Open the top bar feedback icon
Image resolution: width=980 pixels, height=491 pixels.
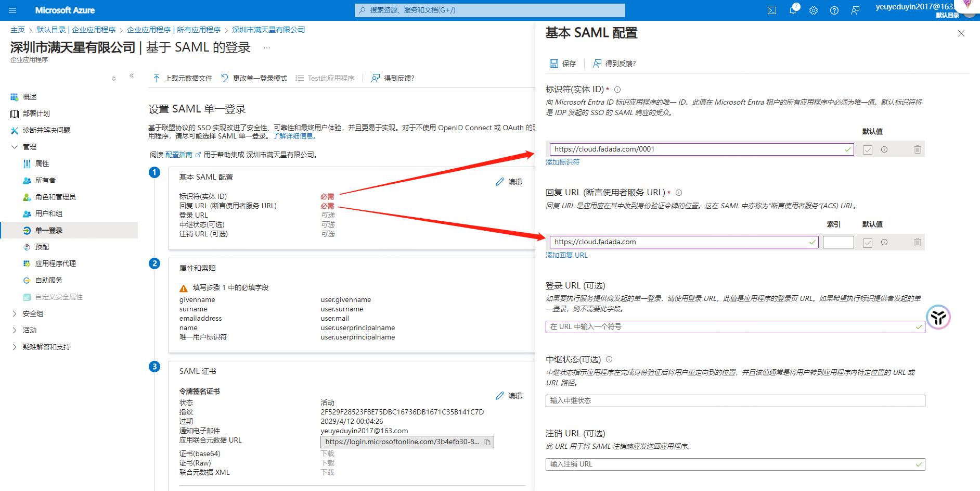click(855, 10)
